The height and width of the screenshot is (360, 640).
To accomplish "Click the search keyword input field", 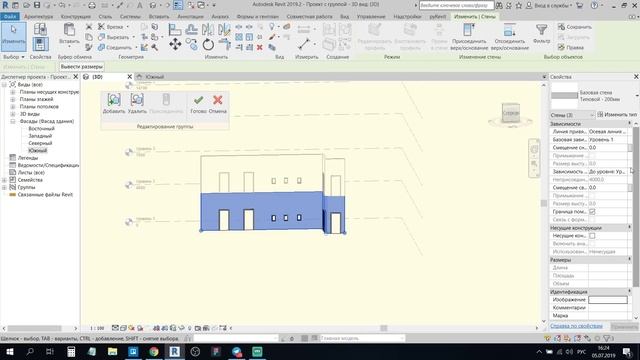I will pos(456,5).
